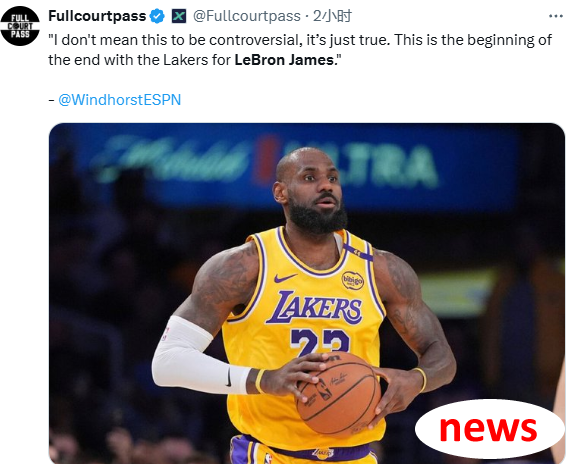Open the three-dot more options menu

(x=555, y=16)
